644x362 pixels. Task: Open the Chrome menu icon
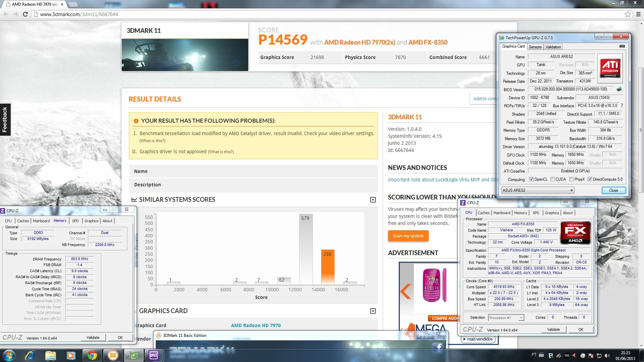[x=638, y=14]
